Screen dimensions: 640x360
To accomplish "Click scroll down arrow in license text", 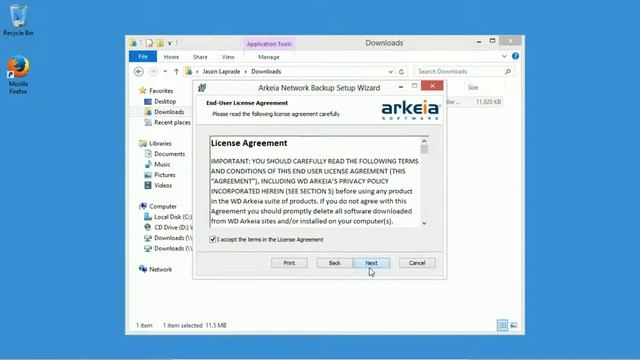I will pyautogui.click(x=424, y=223).
